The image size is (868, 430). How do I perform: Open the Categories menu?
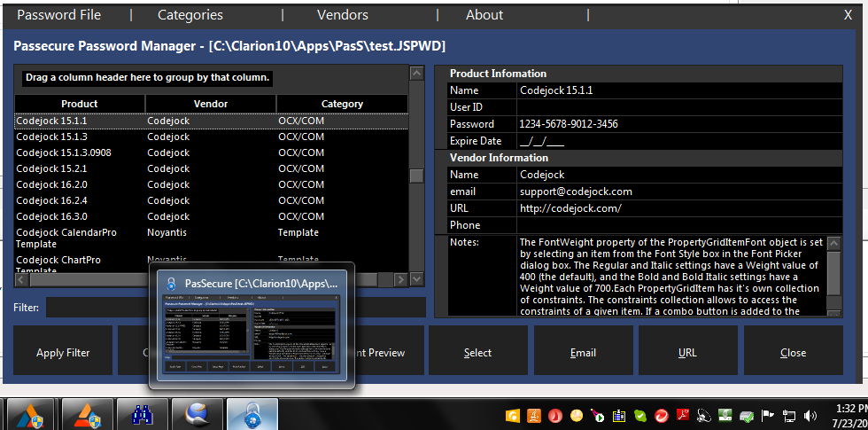[x=190, y=15]
